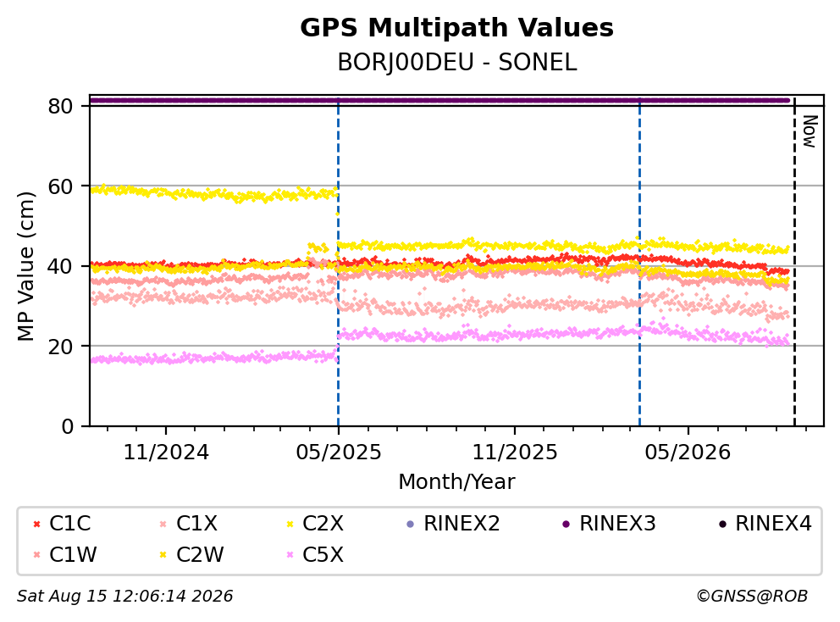Click the 11/2025 x-axis tick label

coord(515,453)
